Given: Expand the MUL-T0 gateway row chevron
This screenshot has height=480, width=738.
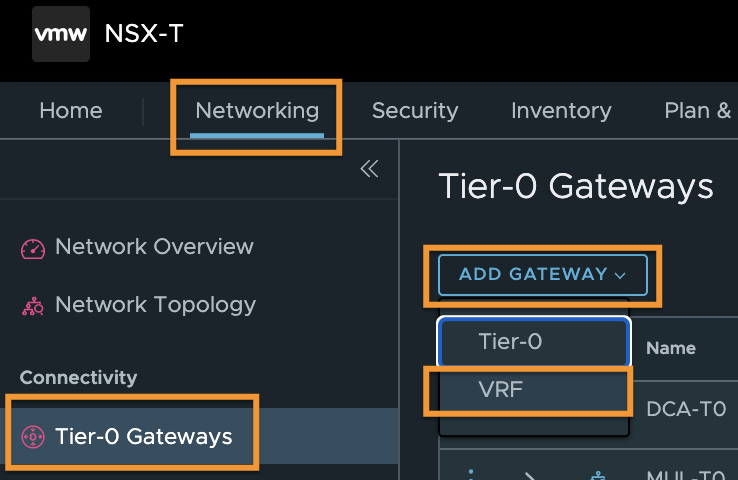Looking at the screenshot, I should [530, 476].
